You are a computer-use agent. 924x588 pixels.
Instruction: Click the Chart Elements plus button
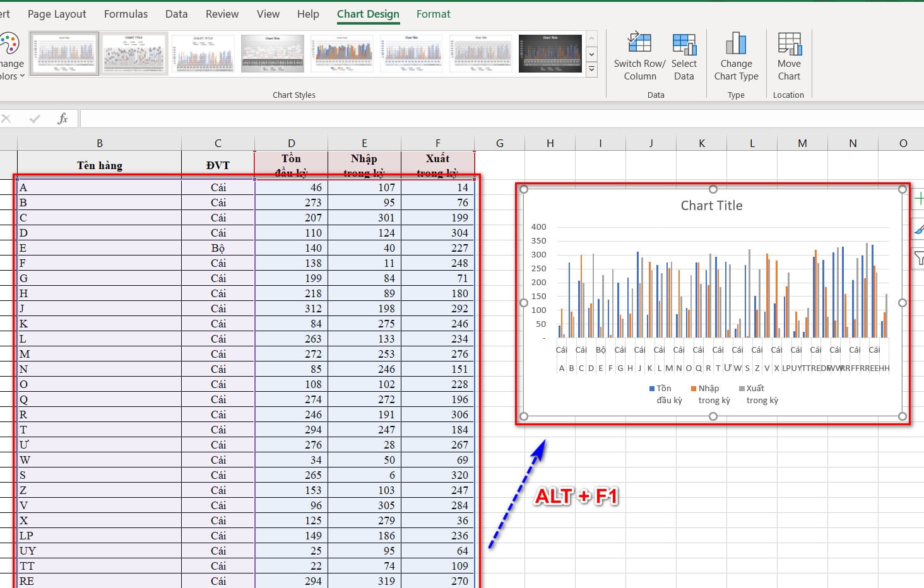coord(919,199)
